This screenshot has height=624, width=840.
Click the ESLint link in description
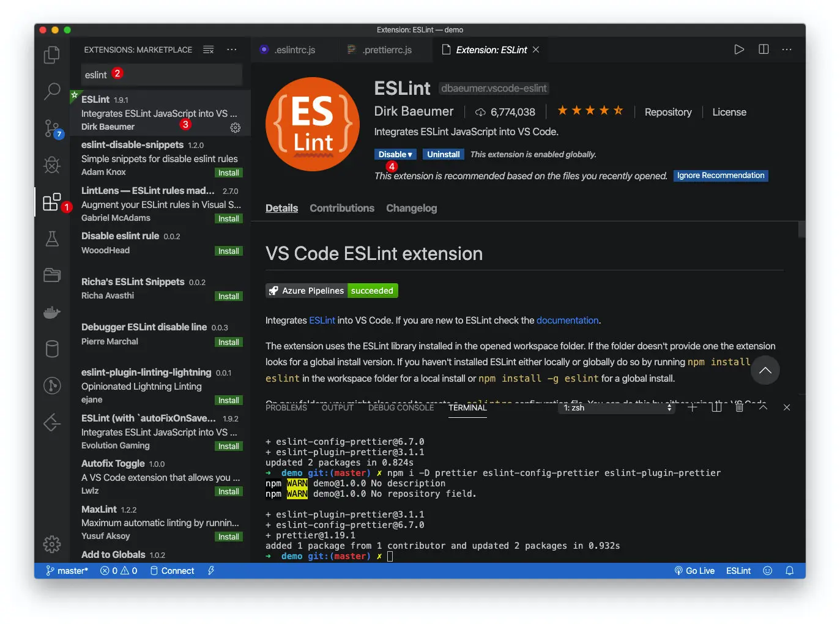point(322,321)
